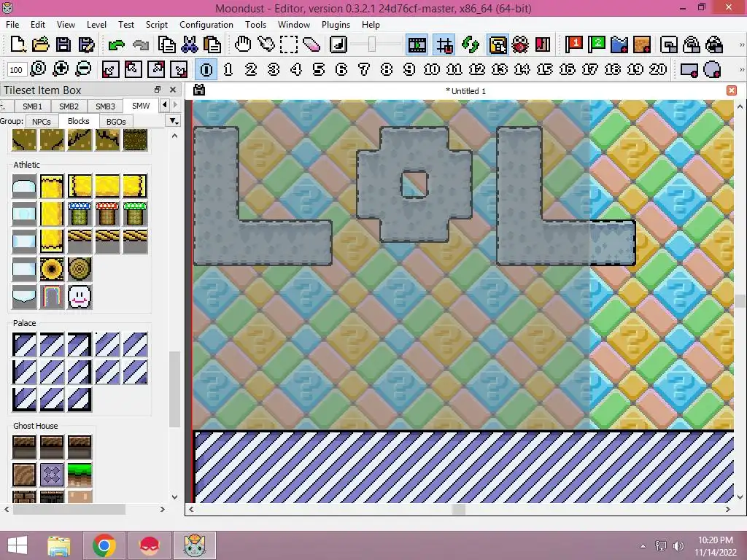747x560 pixels.
Task: Reset zoom with the magnifier icon
Action: [38, 69]
